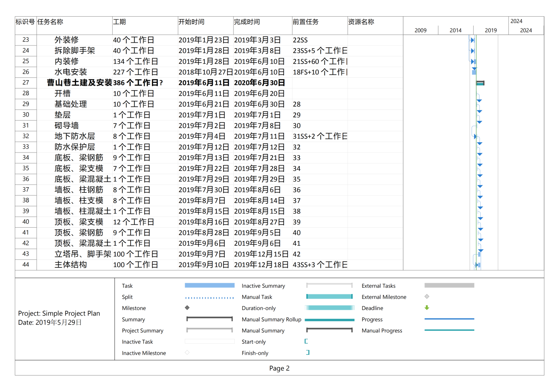This screenshot has height=392, width=559.
Task: Select the 前置任务 column header
Action: click(305, 22)
